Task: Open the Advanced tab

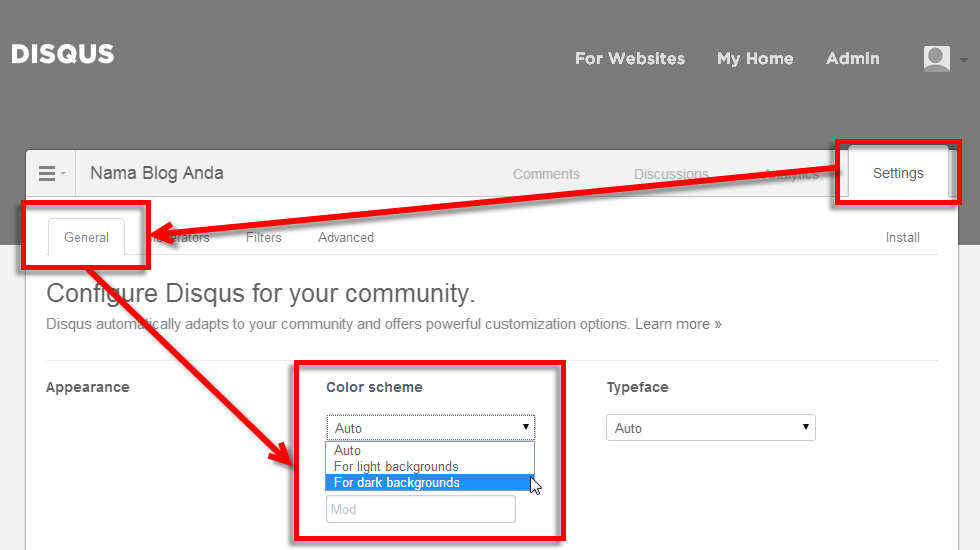Action: [x=346, y=238]
